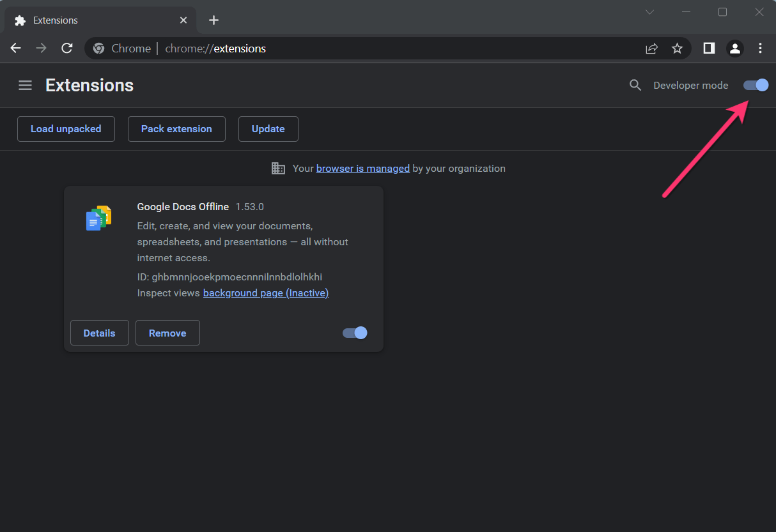Open the side panel icon
Image resolution: width=776 pixels, height=532 pixels.
click(708, 48)
